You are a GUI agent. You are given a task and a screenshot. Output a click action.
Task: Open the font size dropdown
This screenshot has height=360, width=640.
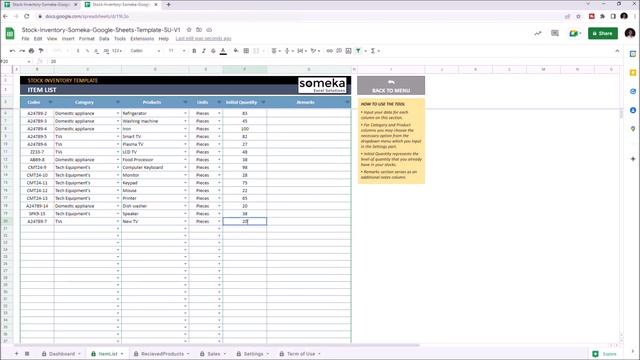click(177, 51)
